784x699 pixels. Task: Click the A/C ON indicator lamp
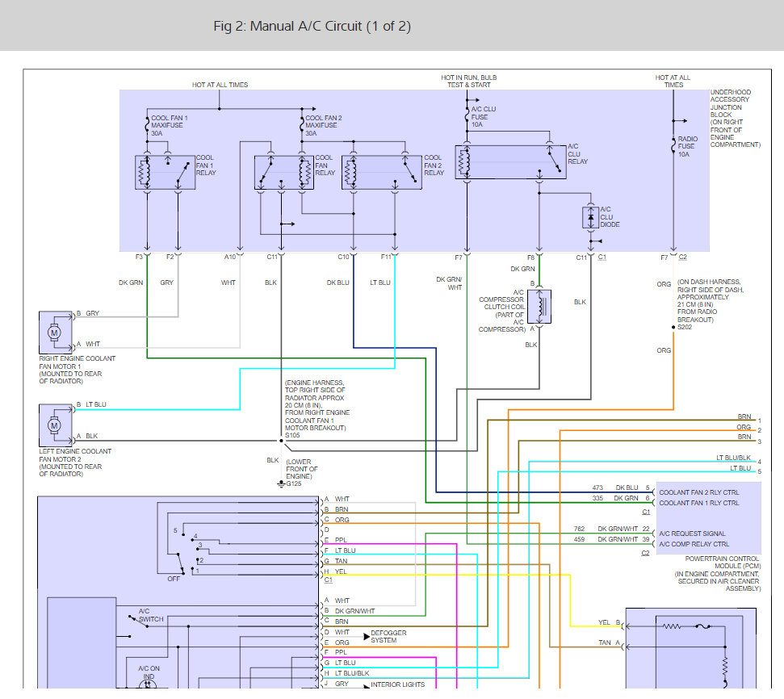tap(148, 684)
